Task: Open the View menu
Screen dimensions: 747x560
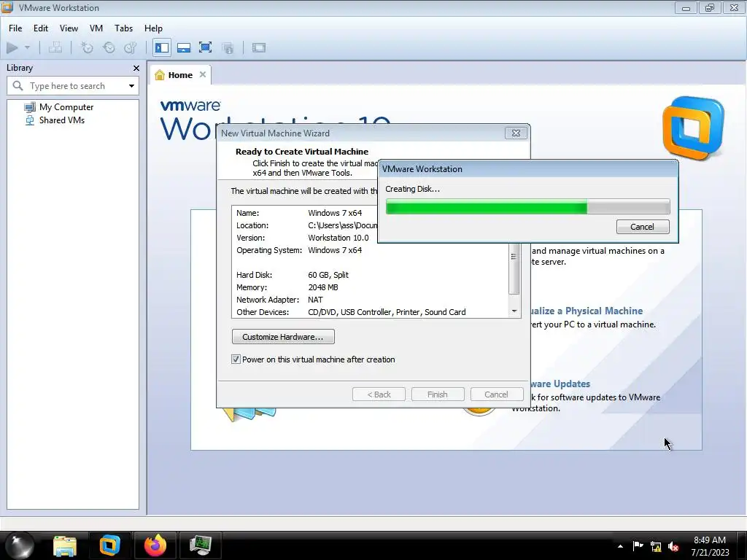Action: (x=69, y=28)
